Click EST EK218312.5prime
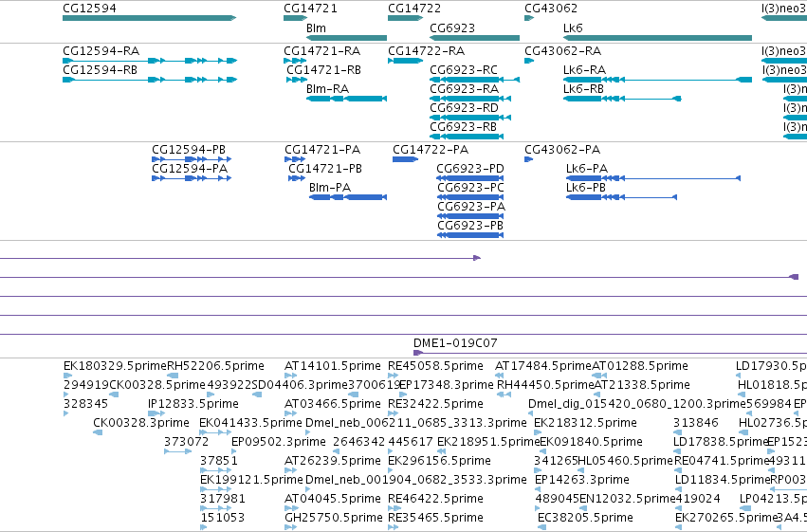The width and height of the screenshot is (807, 532). click(x=538, y=432)
